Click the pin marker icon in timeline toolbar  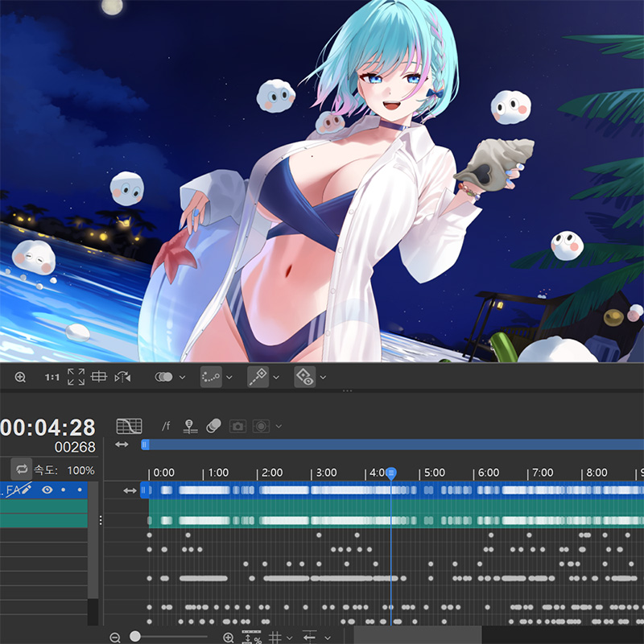click(x=190, y=427)
